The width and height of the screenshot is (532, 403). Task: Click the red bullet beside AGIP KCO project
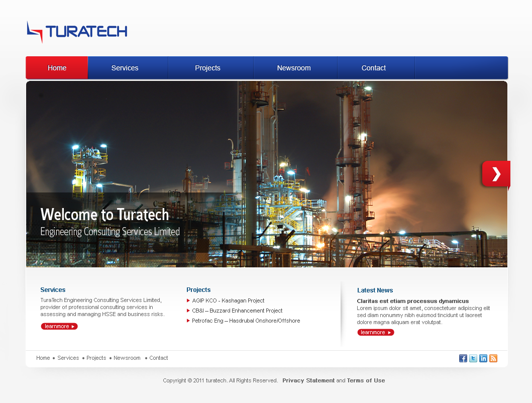pos(188,300)
